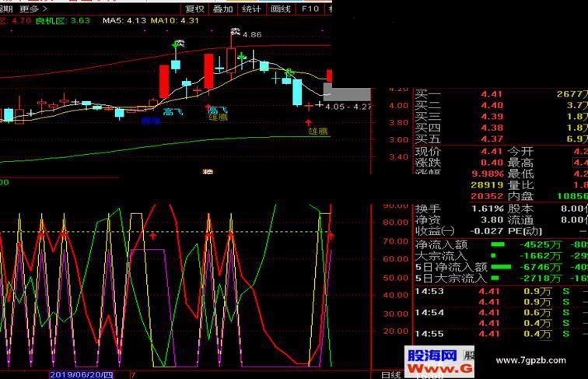Click the 今开 label in quote panel
588x379 pixels.
click(520, 152)
